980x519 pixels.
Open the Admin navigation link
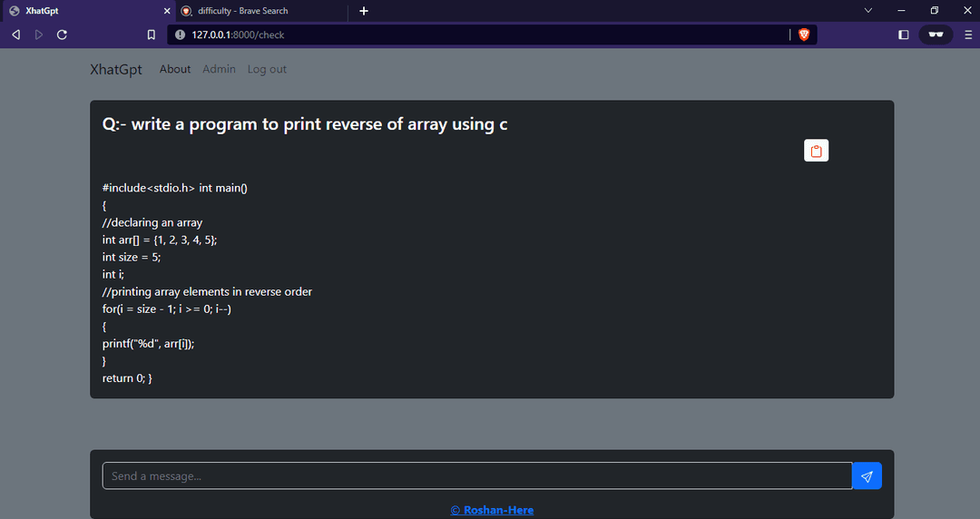click(x=219, y=69)
